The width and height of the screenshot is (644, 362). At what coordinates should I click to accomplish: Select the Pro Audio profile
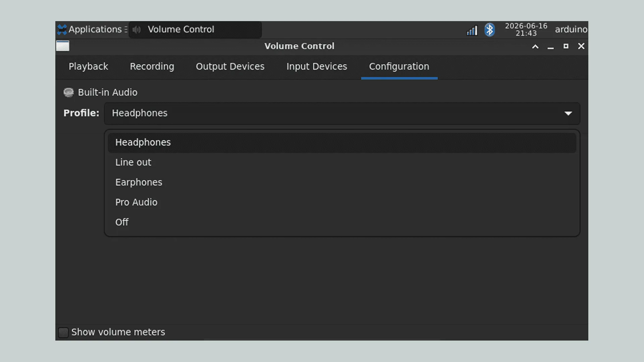pos(342,202)
